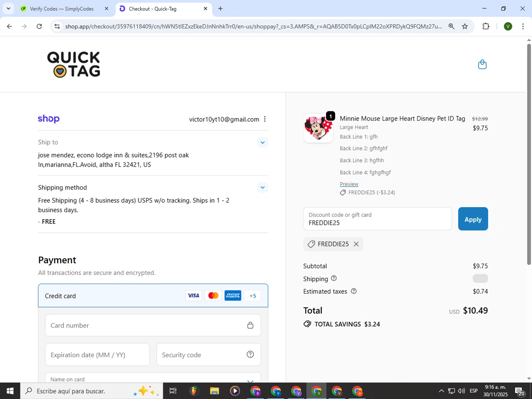Click the lock icon in card number field
This screenshot has height=399, width=532.
tap(250, 325)
